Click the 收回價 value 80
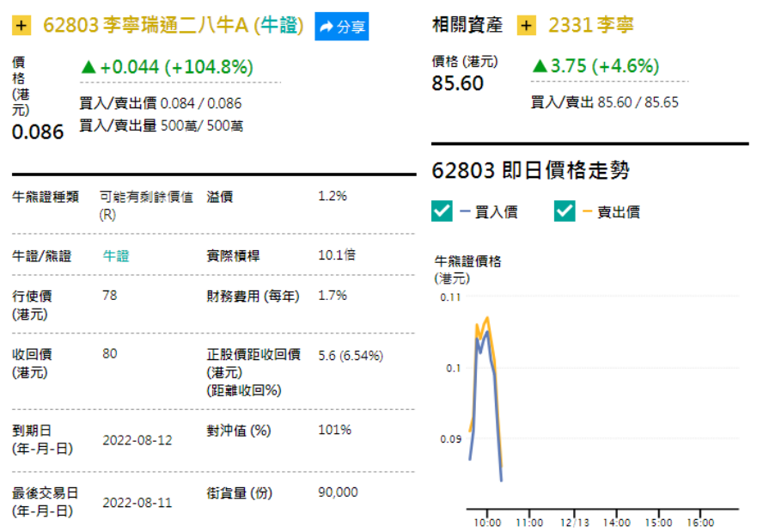This screenshot has height=532, width=757. 110,354
